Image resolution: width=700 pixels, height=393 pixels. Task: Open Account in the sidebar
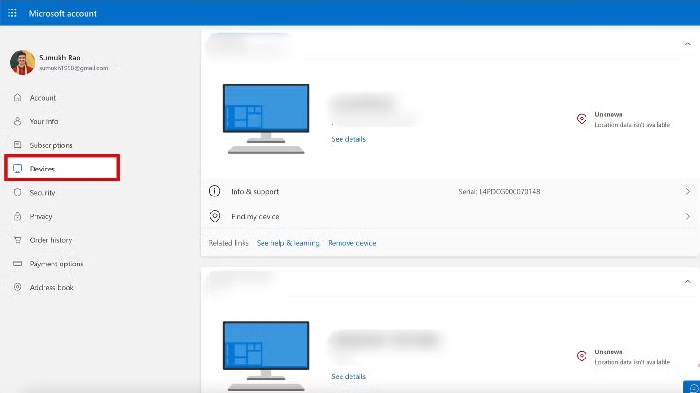[43, 98]
